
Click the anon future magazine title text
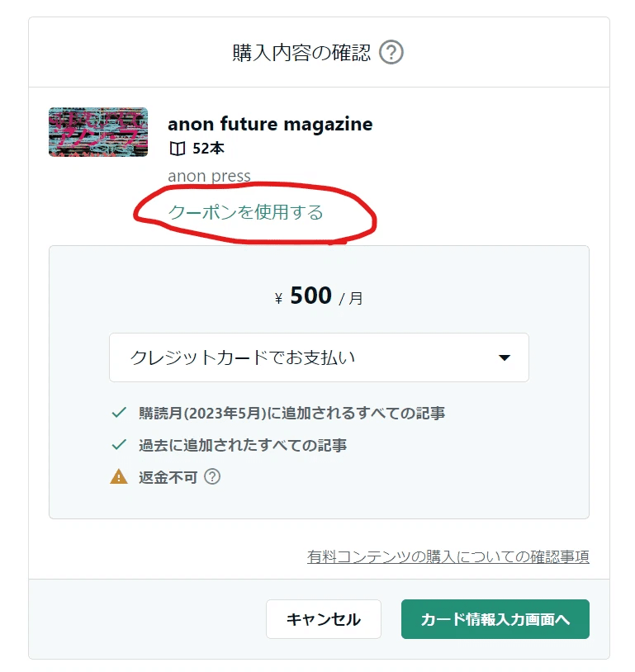[x=271, y=124]
